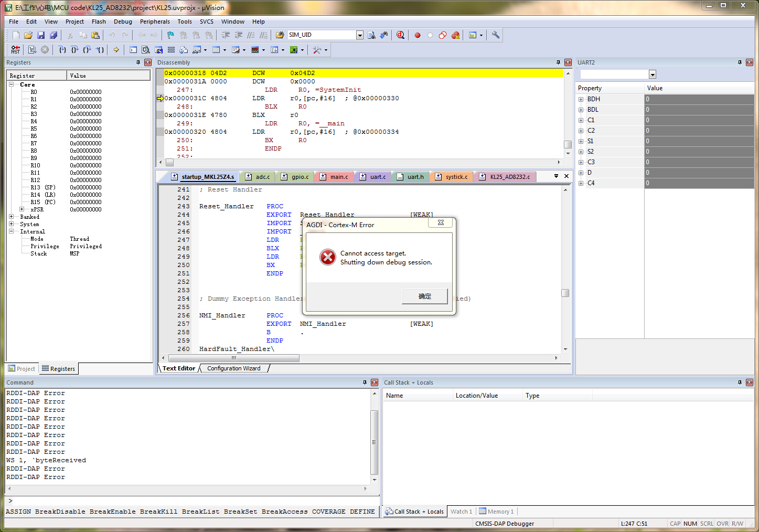Open the Call Stack window icon
Image resolution: width=759 pixels, height=532 pixels.
(x=184, y=50)
